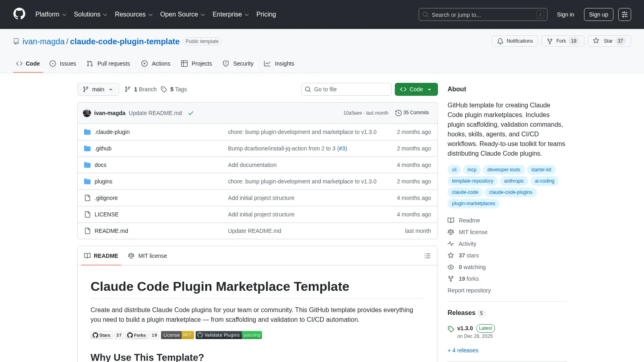Open the README outline icon
Image resolution: width=644 pixels, height=362 pixels.
tap(427, 256)
